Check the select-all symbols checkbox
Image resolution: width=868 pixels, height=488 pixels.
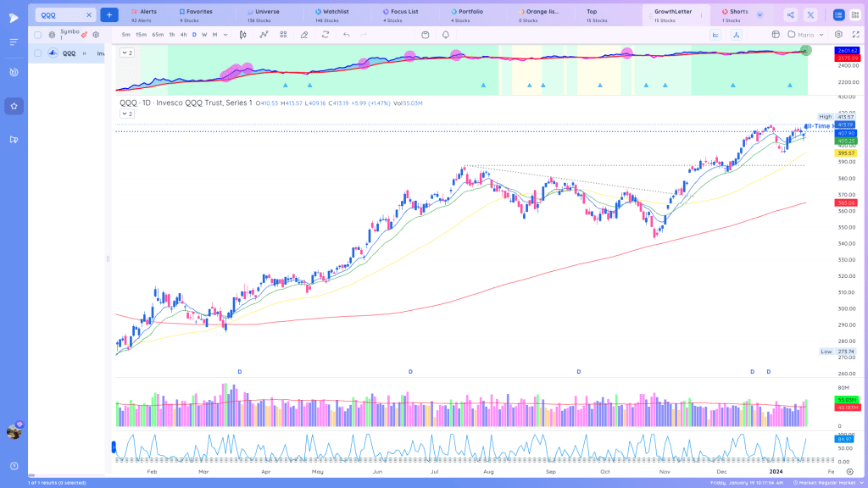pos(37,35)
